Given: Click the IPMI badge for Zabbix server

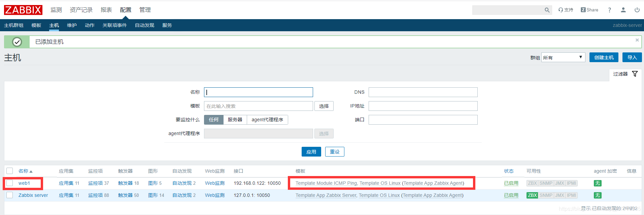Looking at the screenshot, I should click(x=572, y=195).
